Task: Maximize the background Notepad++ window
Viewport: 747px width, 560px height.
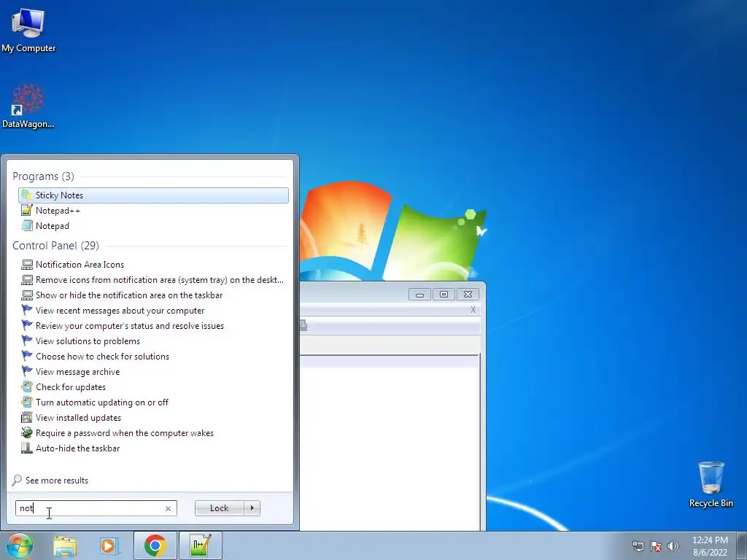Action: (x=444, y=295)
